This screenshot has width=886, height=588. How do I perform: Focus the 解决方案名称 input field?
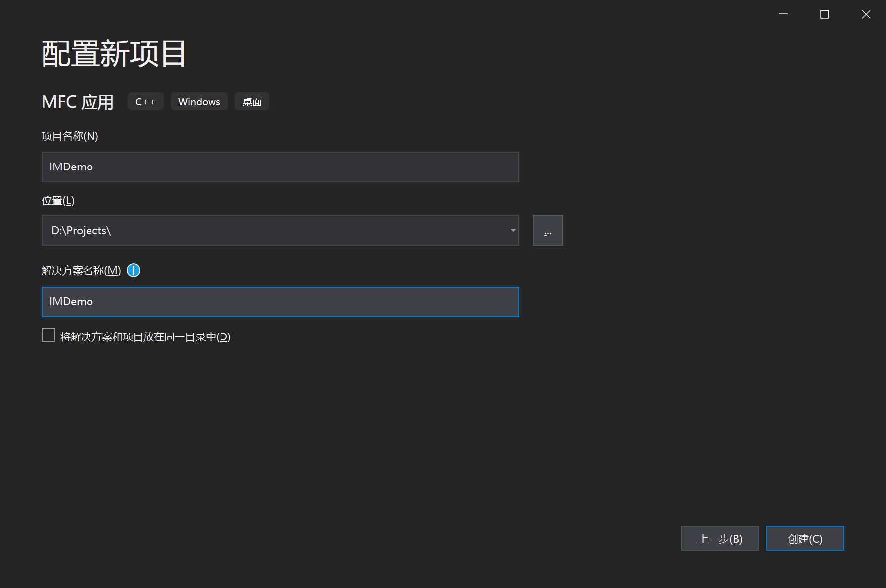click(x=280, y=302)
